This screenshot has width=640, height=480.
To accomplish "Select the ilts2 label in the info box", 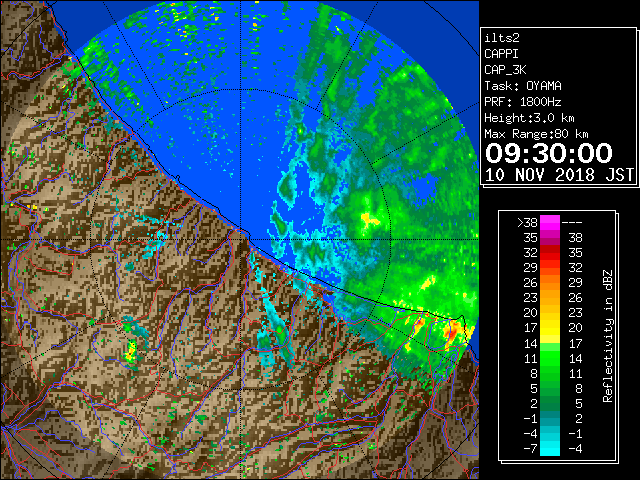I will point(502,38).
